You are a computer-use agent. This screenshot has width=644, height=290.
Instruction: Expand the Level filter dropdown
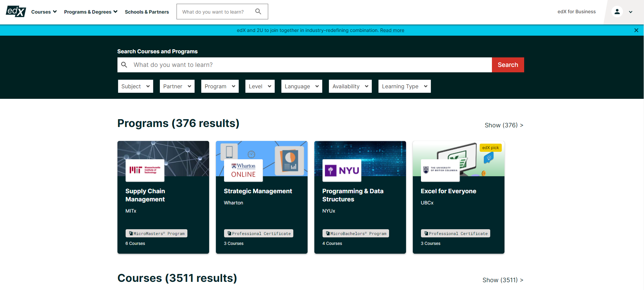coord(260,86)
